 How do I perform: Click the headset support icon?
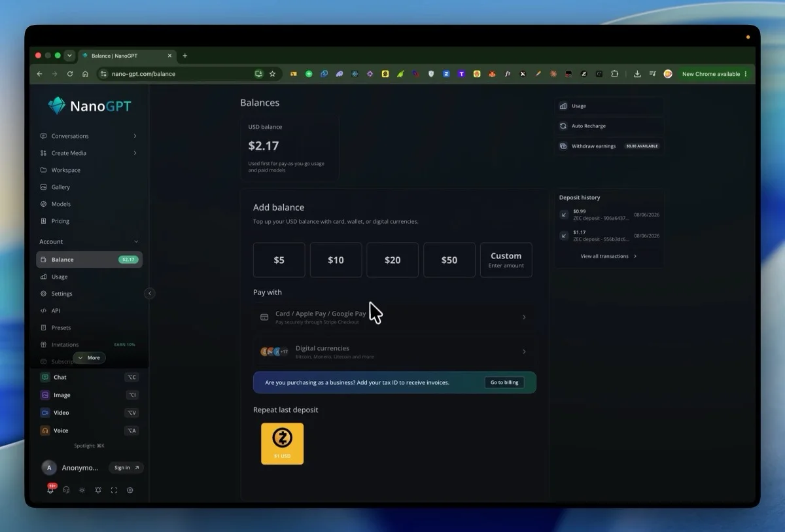(66, 490)
